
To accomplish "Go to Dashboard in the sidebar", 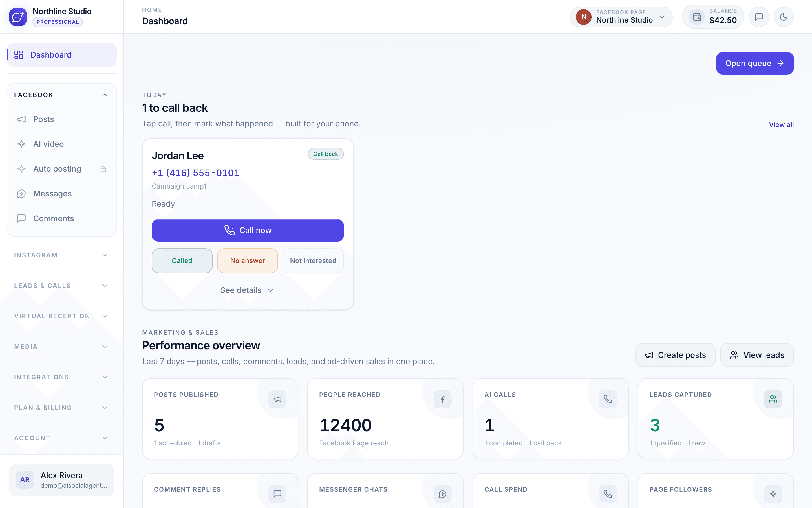I will pos(62,55).
